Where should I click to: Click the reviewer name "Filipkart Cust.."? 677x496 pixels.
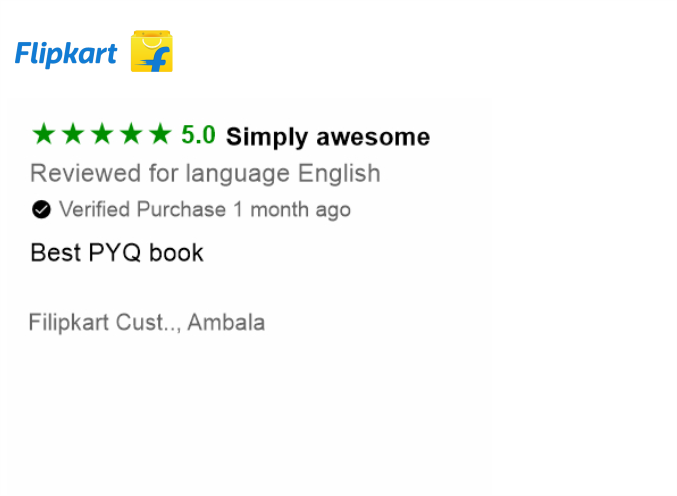coord(103,323)
